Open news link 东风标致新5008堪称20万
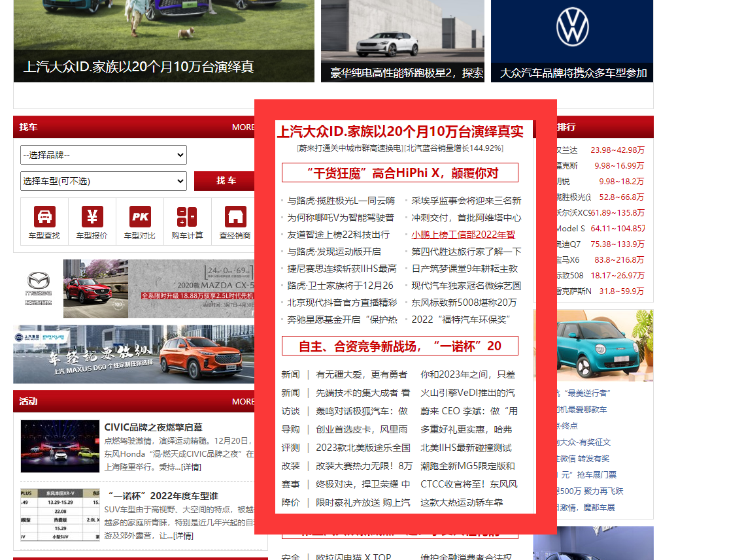Screen dimensions: 744x560 click(x=464, y=303)
